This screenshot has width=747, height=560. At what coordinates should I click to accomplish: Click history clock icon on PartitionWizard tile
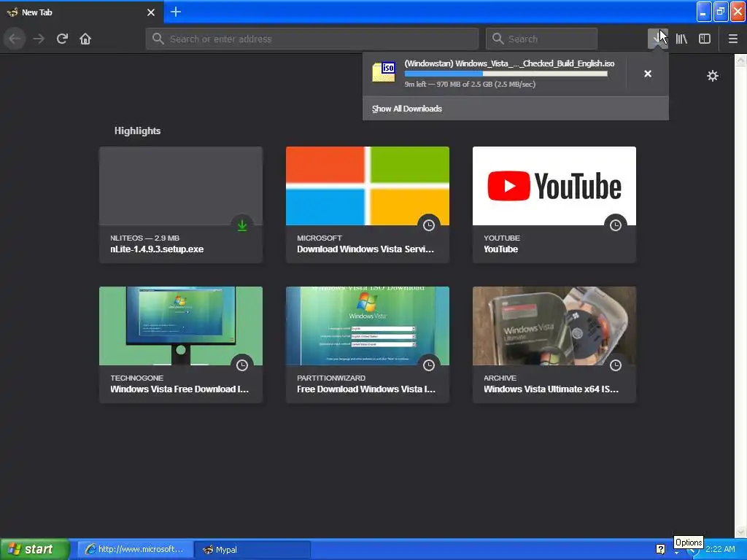pyautogui.click(x=429, y=365)
